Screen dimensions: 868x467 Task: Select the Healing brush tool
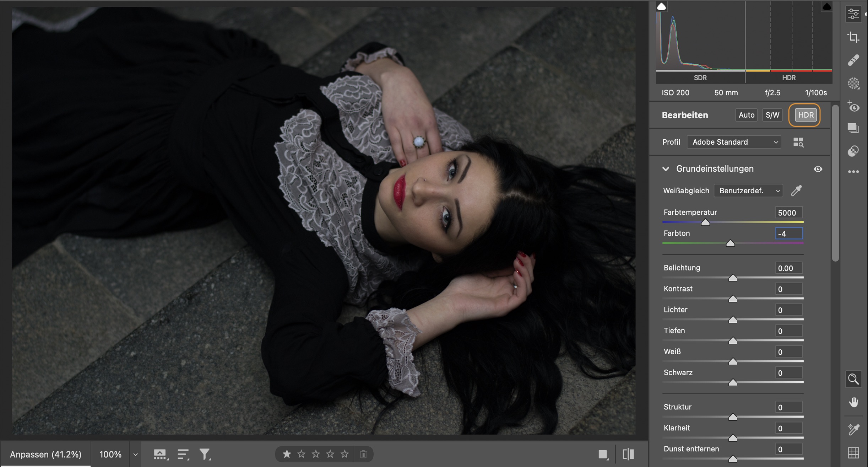coord(853,60)
